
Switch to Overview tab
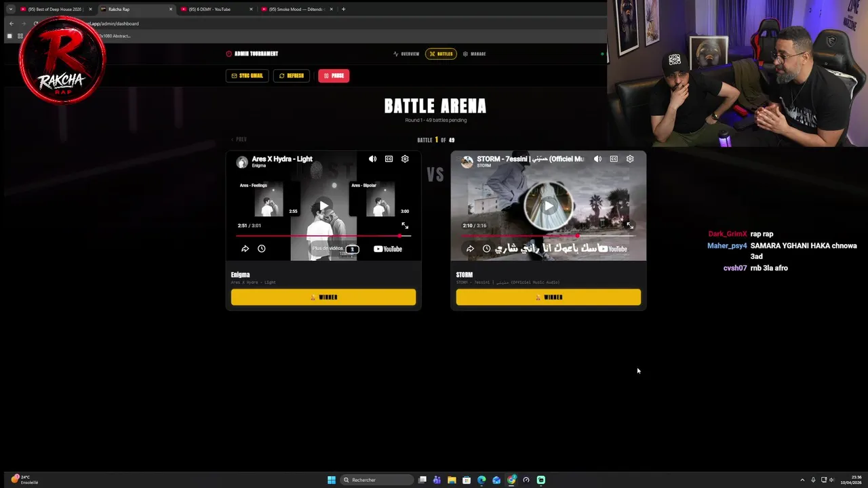pyautogui.click(x=406, y=54)
